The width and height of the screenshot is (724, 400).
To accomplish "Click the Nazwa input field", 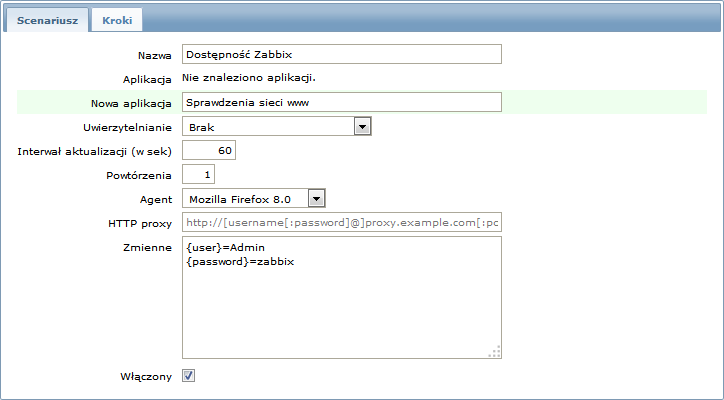I will (x=342, y=54).
